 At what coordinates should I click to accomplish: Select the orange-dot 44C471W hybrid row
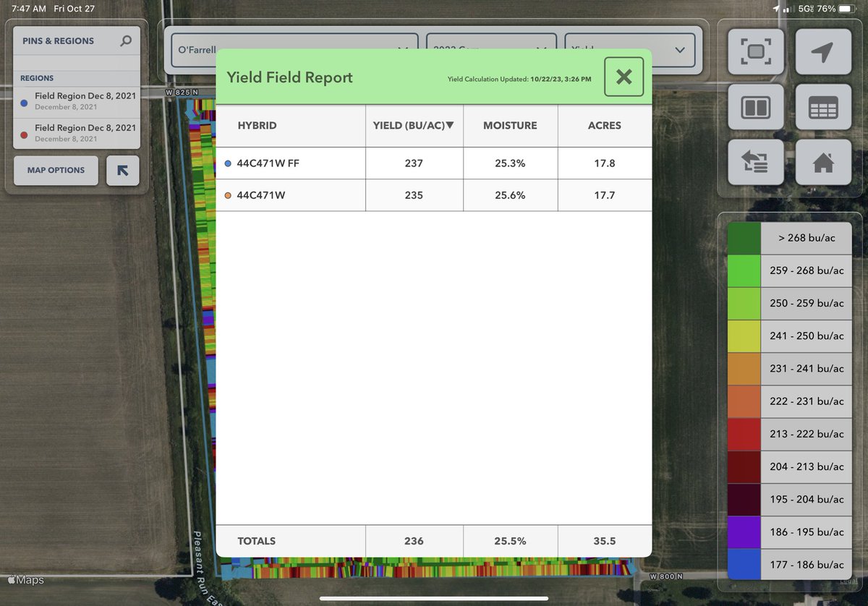pos(434,195)
